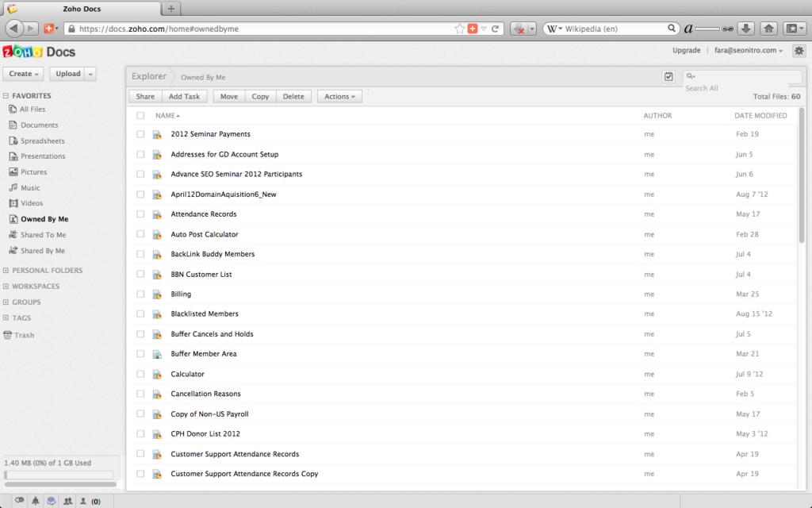Open Trash in the sidebar
This screenshot has height=508, width=812.
(x=24, y=335)
